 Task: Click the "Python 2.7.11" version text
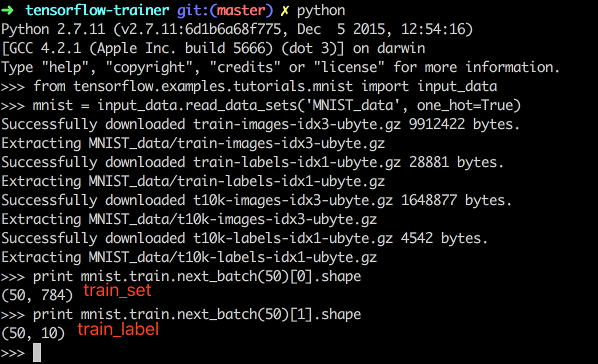(x=53, y=29)
